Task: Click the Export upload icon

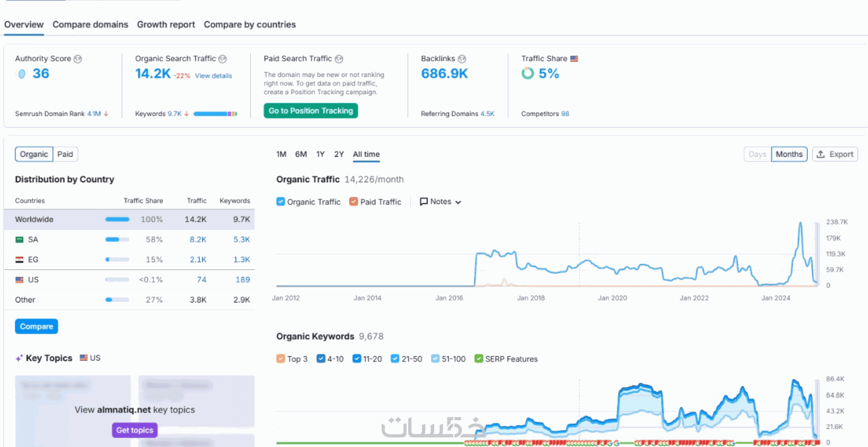Action: point(820,154)
